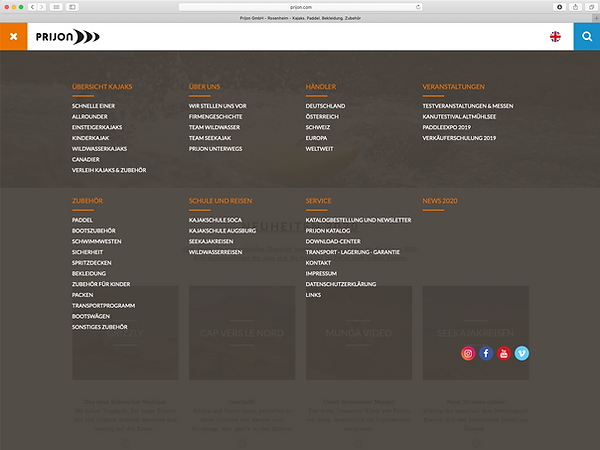This screenshot has width=600, height=450.
Task: Open a new tab with the plus button
Action: pyautogui.click(x=596, y=18)
